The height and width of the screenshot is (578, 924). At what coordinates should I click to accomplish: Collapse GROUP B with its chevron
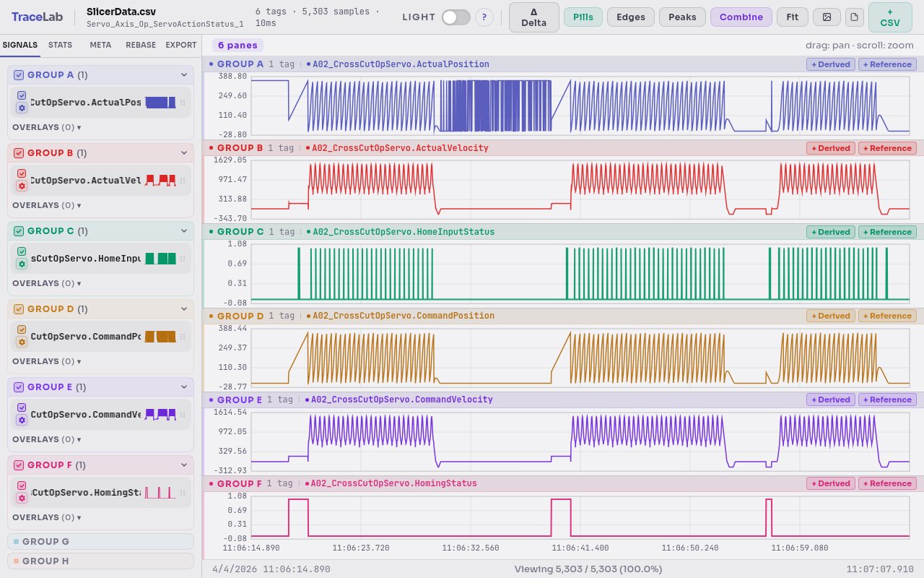[184, 152]
